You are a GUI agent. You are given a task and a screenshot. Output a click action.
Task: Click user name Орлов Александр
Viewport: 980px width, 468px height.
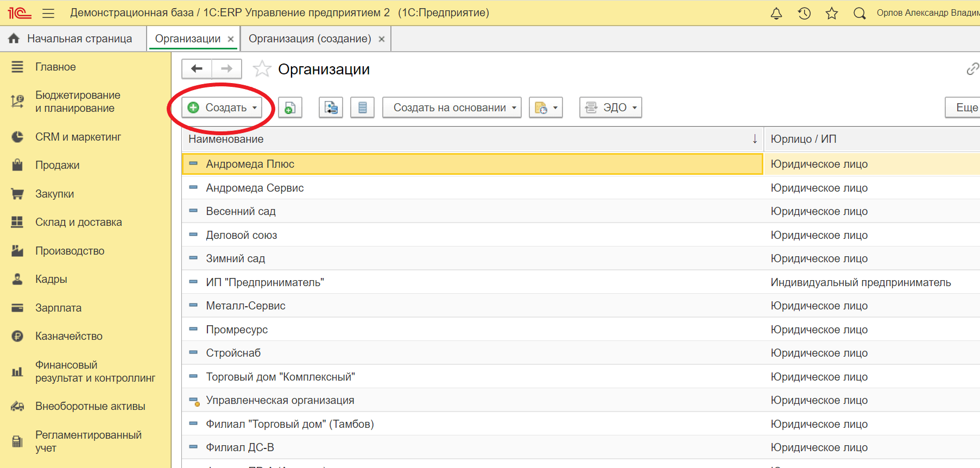tap(928, 13)
